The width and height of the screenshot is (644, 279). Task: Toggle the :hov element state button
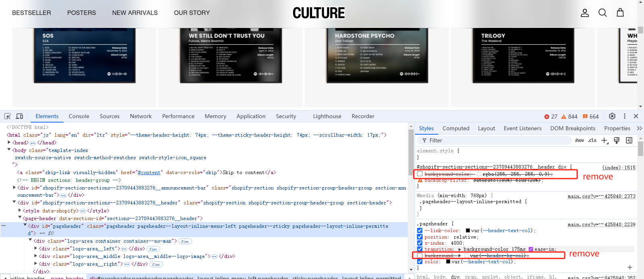point(579,140)
